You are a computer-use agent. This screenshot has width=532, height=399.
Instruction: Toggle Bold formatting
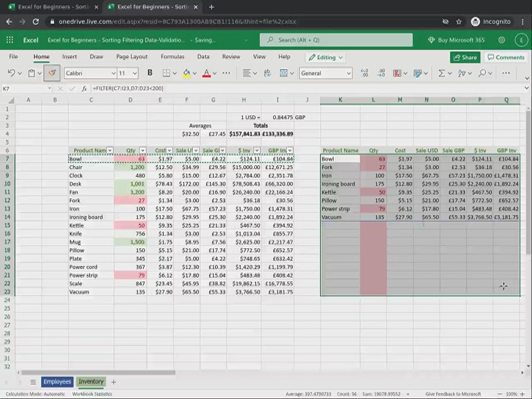[x=150, y=73]
